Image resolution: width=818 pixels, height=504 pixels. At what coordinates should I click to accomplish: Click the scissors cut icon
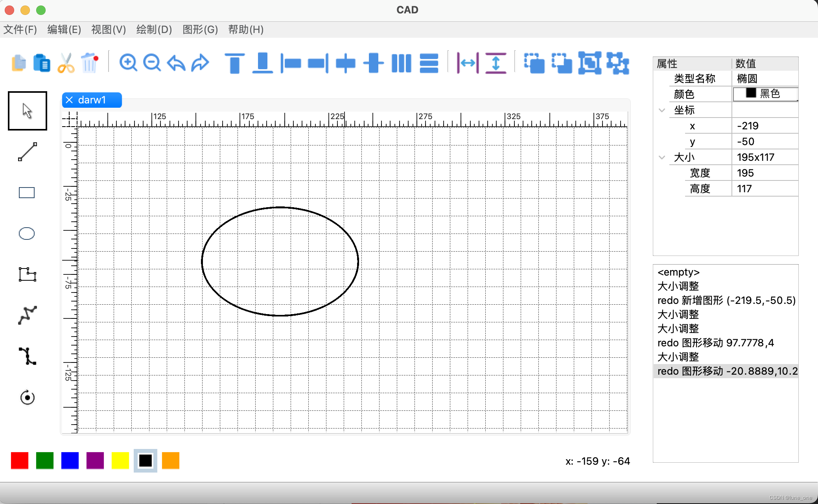pos(65,63)
